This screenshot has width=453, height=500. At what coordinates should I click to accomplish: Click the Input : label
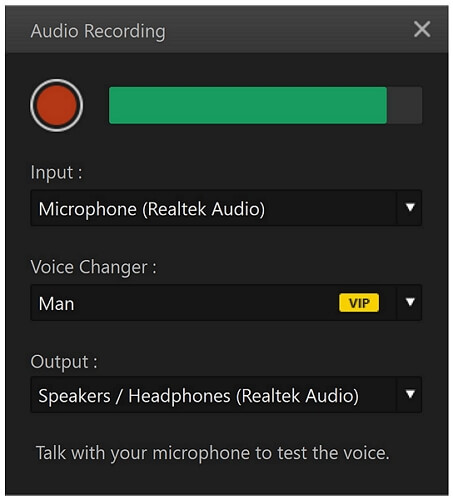coord(56,173)
